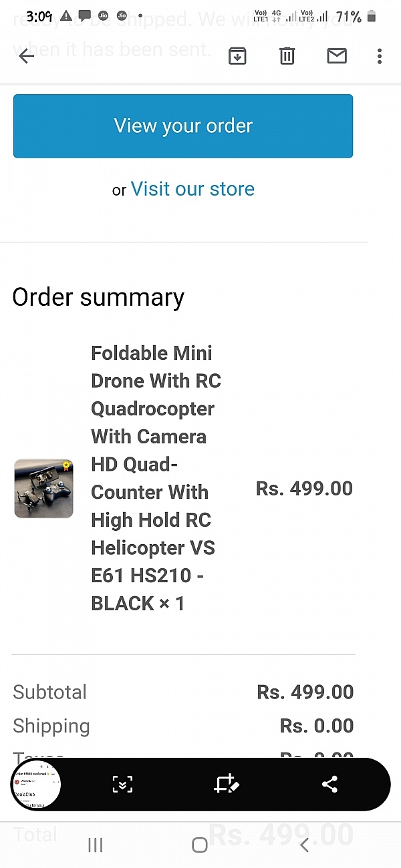The width and height of the screenshot is (401, 868).
Task: Tap the Rs. 499.00 item price
Action: pos(304,489)
